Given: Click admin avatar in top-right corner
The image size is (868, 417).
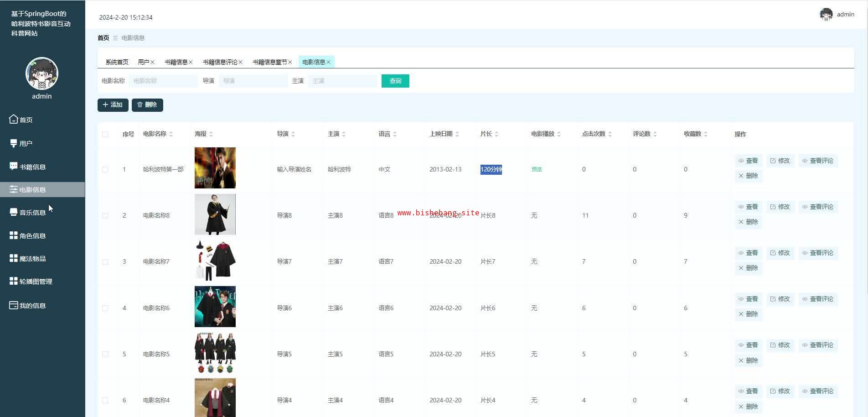Looking at the screenshot, I should click(x=826, y=15).
